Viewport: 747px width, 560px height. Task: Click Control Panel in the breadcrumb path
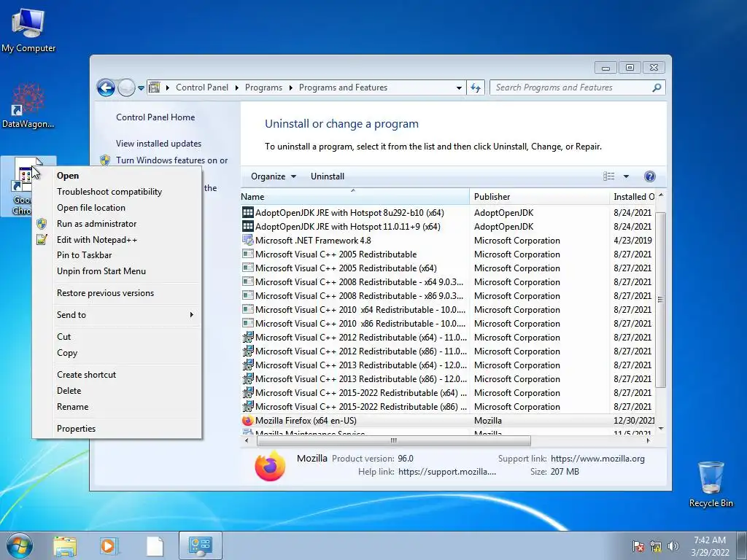(x=202, y=87)
